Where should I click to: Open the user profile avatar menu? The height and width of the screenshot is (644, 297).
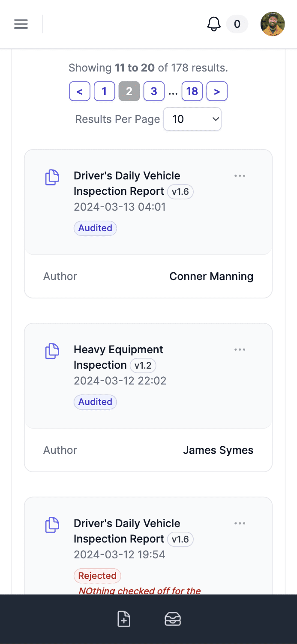tap(273, 24)
